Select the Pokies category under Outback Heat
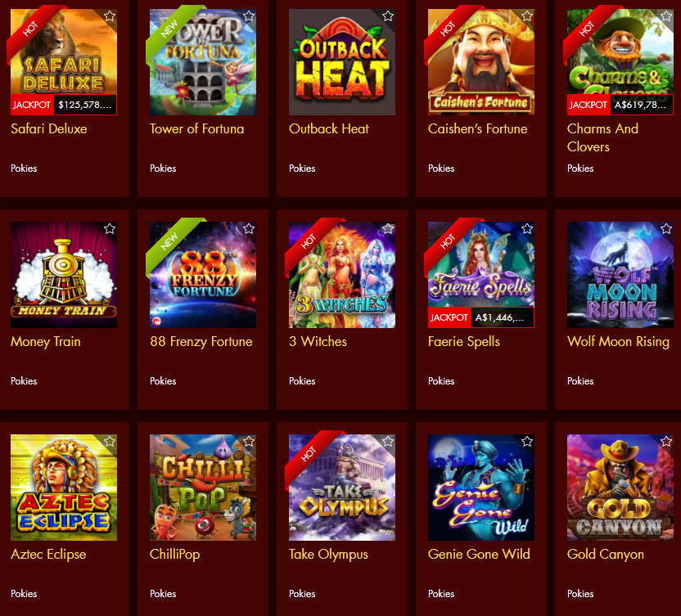Screen dimensions: 681x616 coord(302,169)
